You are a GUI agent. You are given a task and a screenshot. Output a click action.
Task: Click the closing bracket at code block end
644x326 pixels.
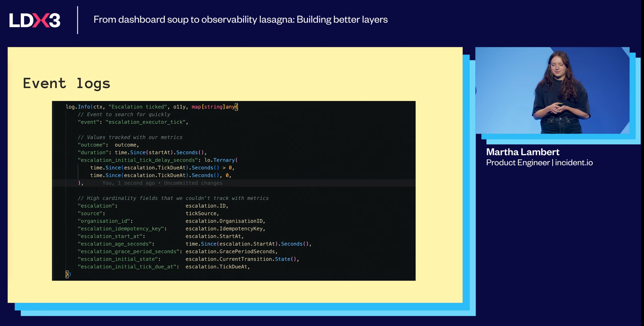click(x=67, y=274)
